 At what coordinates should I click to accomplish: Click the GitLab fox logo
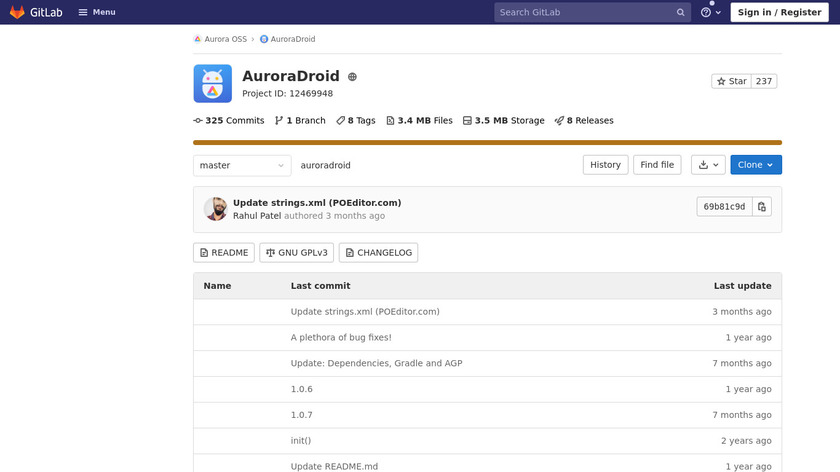coord(17,12)
